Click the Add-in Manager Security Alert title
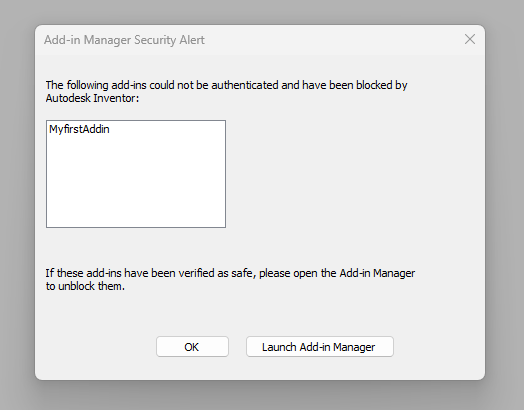This screenshot has width=524, height=410. click(124, 40)
